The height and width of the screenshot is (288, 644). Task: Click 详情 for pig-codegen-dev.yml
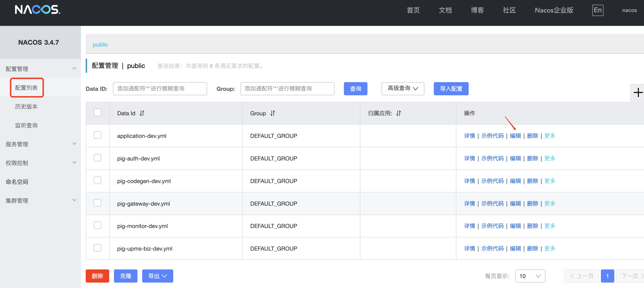(470, 181)
